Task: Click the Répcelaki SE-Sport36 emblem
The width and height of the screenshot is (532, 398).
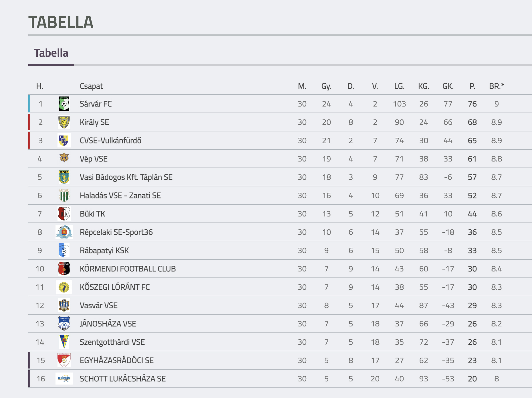Action: (64, 232)
